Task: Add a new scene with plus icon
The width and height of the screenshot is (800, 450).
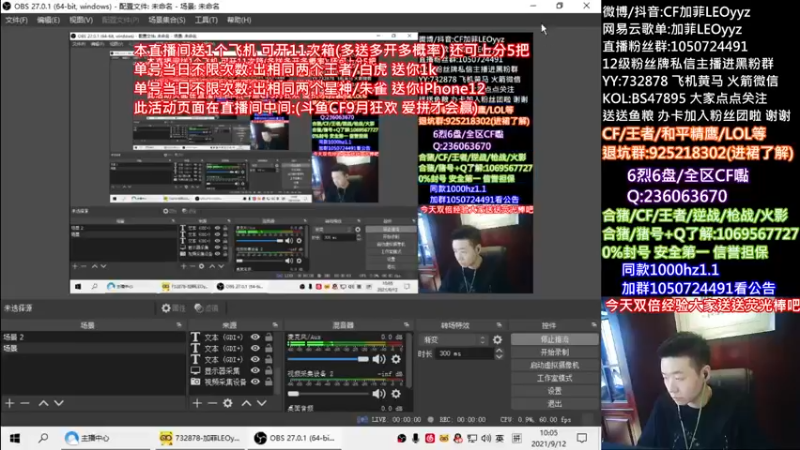Action: point(10,403)
